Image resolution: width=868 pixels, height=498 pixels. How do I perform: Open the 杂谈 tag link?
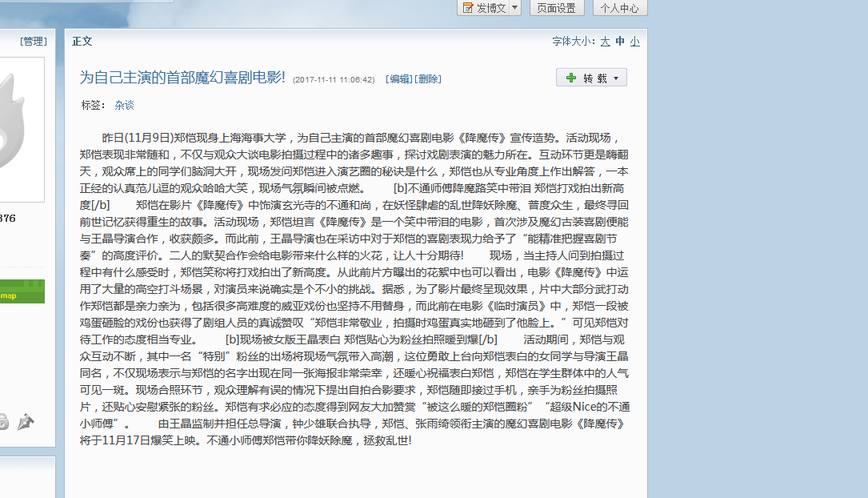coord(124,105)
